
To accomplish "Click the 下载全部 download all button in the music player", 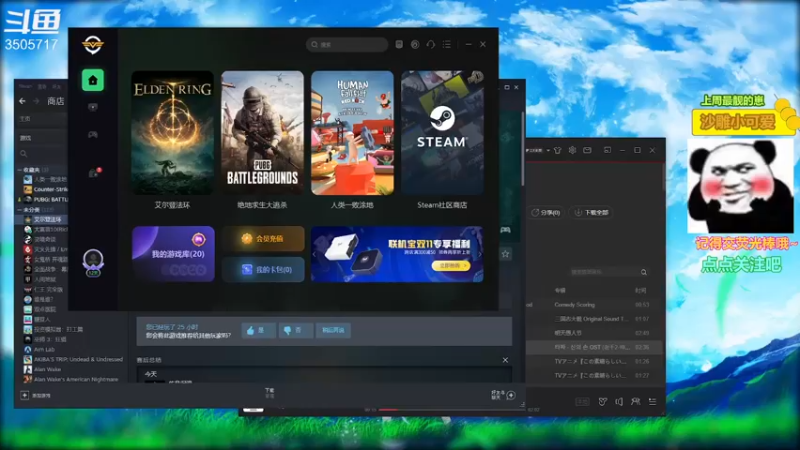I will pos(591,213).
